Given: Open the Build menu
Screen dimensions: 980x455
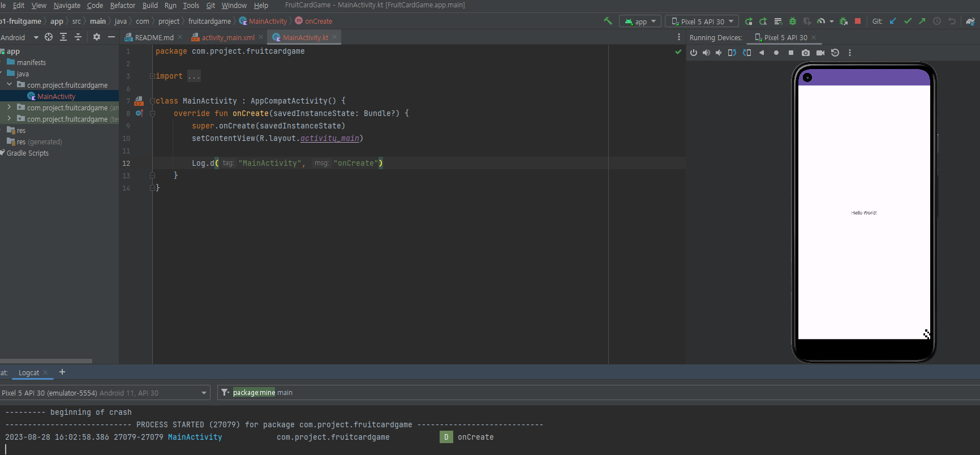Looking at the screenshot, I should pyautogui.click(x=150, y=5).
